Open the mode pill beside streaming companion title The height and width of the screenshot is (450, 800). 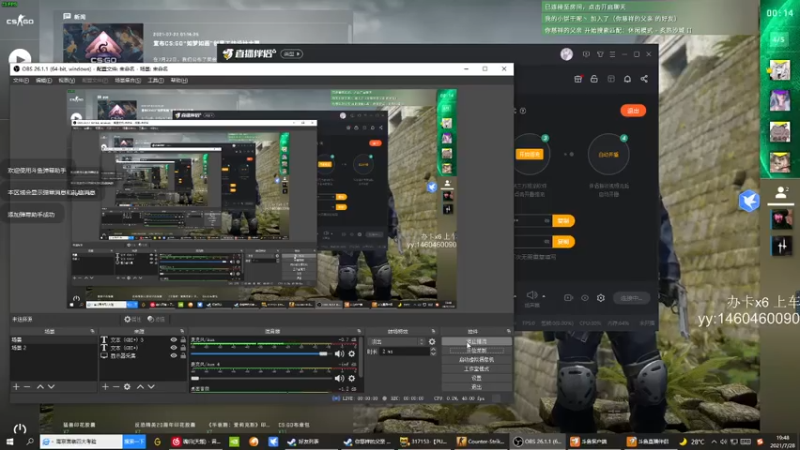[x=292, y=54]
